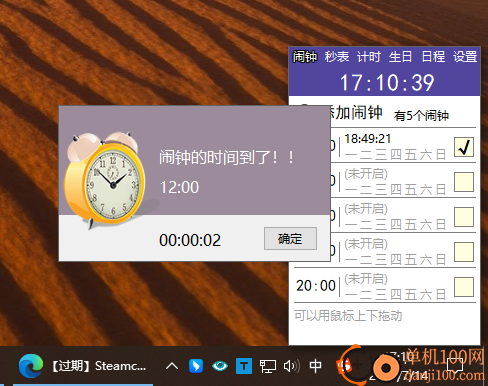Click the 17:10:39 current time display
This screenshot has height=386, width=488.
coord(387,83)
